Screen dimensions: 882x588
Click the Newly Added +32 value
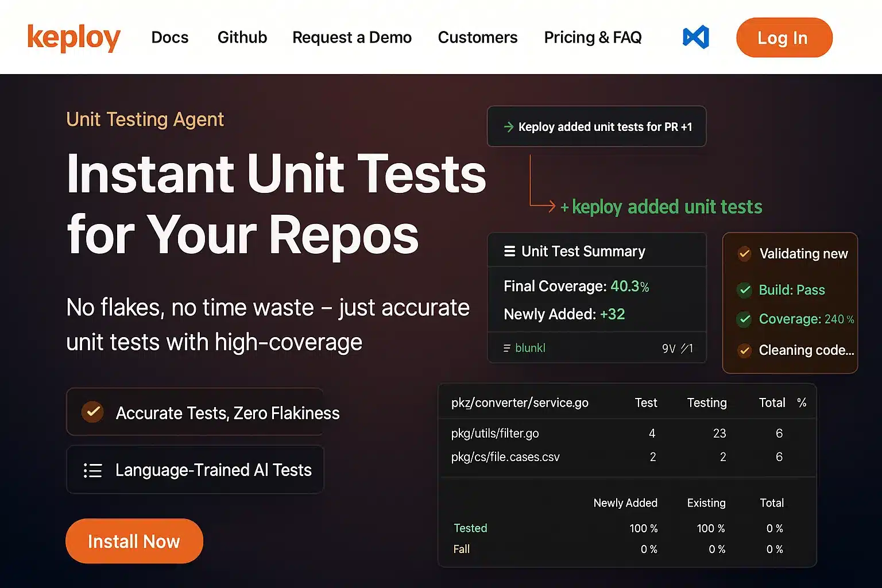coord(612,314)
